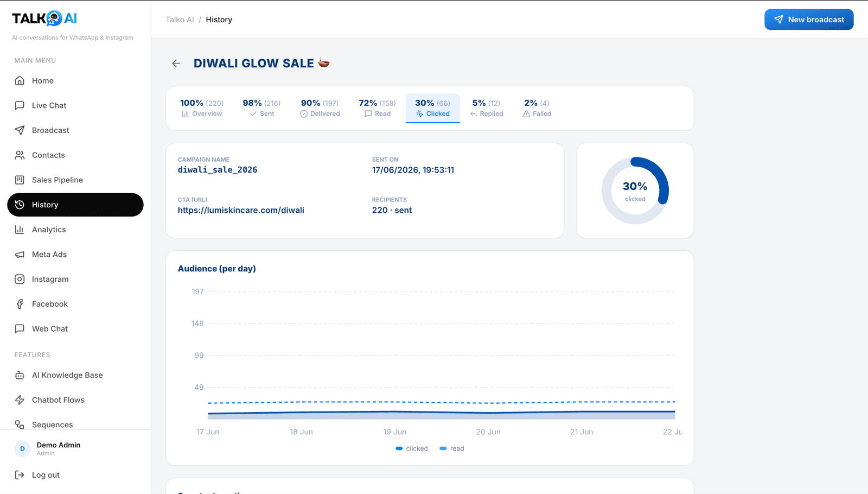This screenshot has width=868, height=494.
Task: Click the Web Chat bubble icon
Action: [20, 329]
